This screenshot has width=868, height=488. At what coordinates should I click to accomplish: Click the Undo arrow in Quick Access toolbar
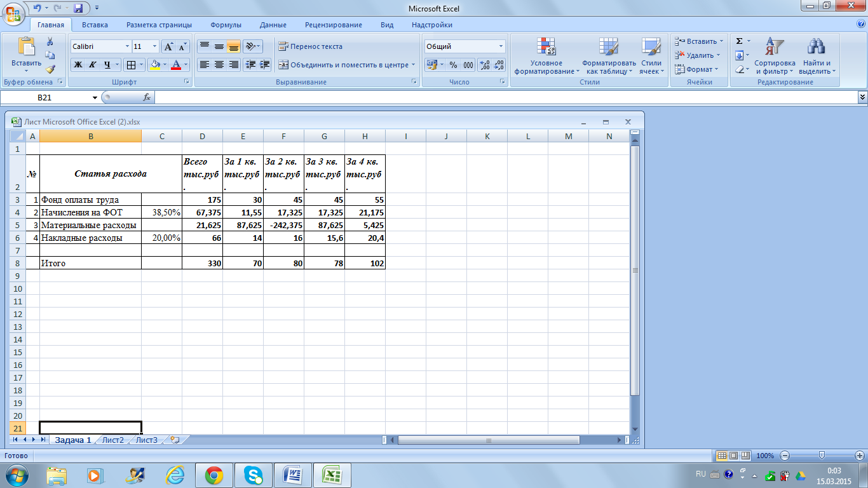(37, 8)
